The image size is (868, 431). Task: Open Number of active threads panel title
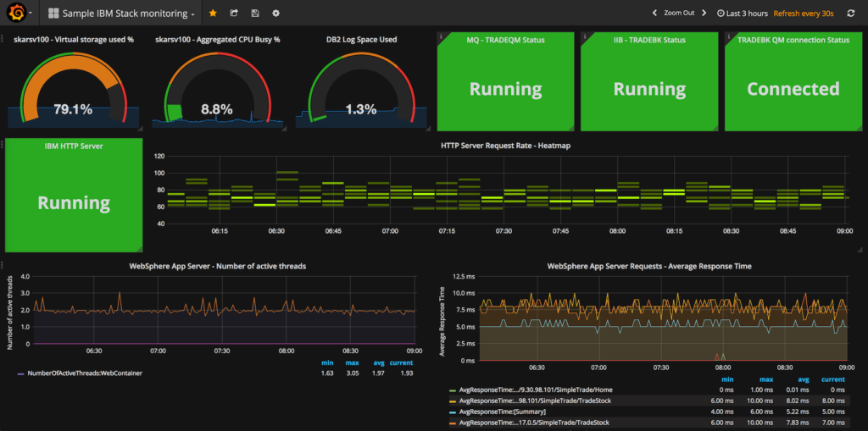218,266
